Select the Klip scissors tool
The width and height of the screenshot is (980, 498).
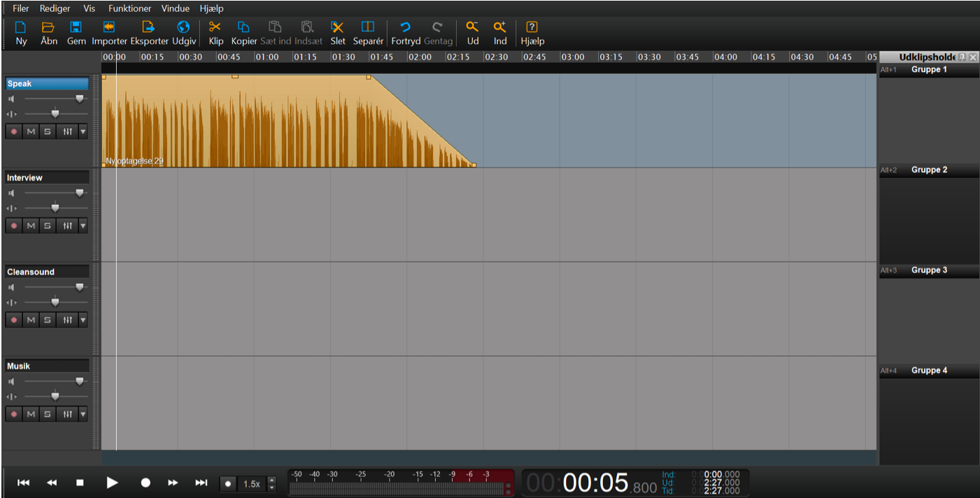(215, 27)
